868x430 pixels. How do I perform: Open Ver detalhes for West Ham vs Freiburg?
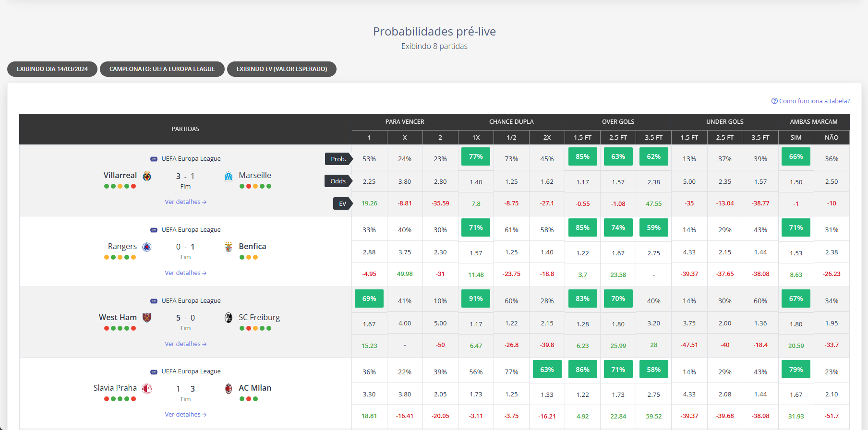tap(185, 344)
